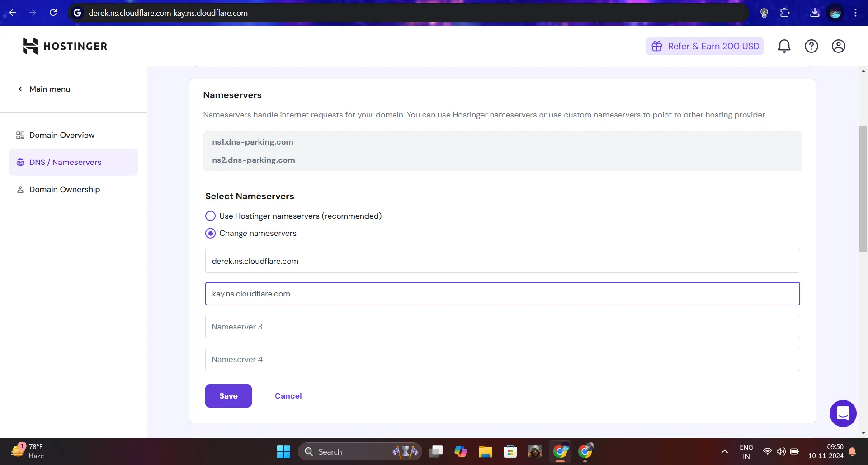
Task: Open ENG IN language switcher
Action: pyautogui.click(x=746, y=451)
